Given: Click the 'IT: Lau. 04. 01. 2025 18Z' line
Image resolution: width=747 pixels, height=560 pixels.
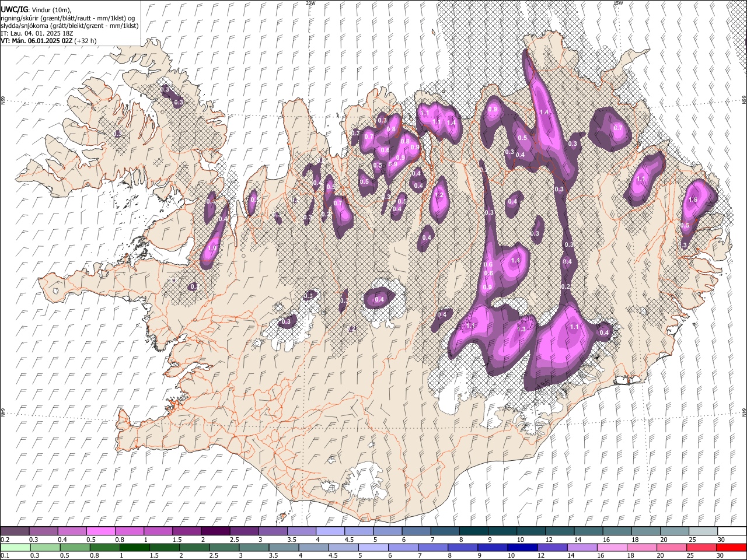Looking at the screenshot, I should (x=37, y=33).
